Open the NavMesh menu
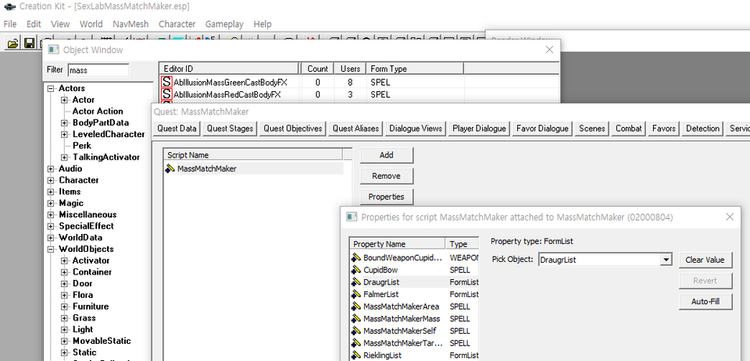 coord(131,24)
